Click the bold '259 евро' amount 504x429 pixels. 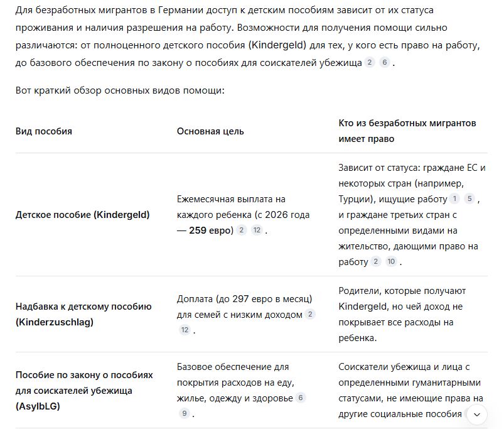[211, 231]
